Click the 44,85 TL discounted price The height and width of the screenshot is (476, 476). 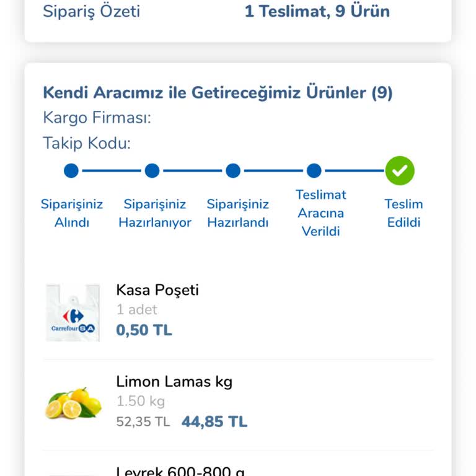pos(214,422)
